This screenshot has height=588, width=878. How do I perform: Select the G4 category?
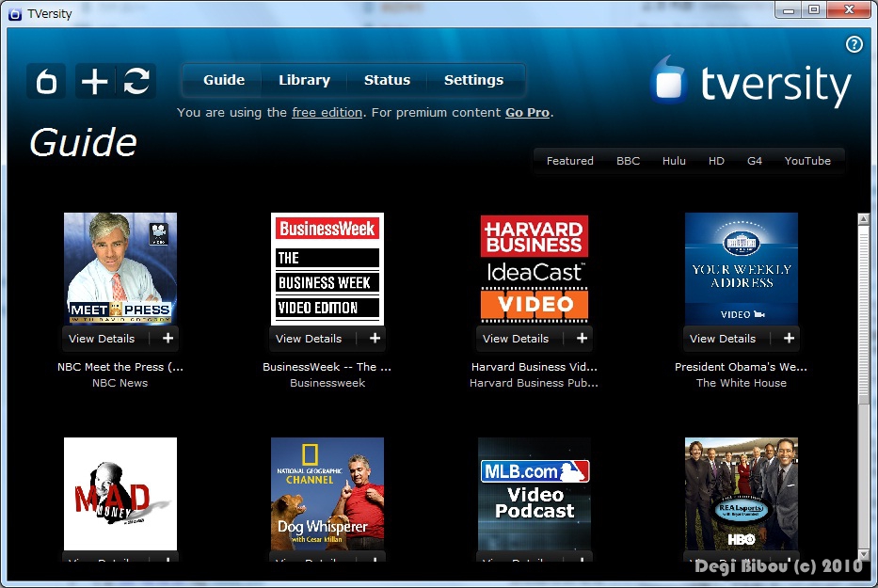point(755,161)
